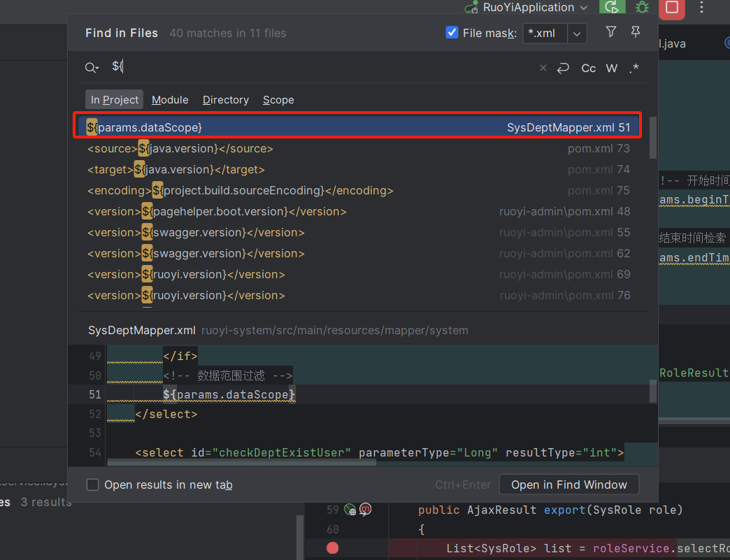Click line number 52 in preview gutter

95,415
